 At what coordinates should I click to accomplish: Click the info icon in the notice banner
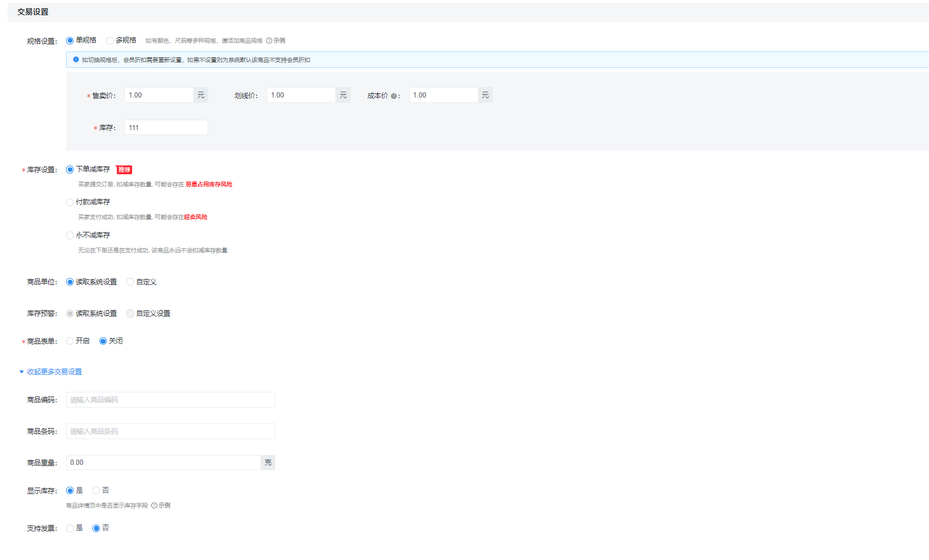76,60
